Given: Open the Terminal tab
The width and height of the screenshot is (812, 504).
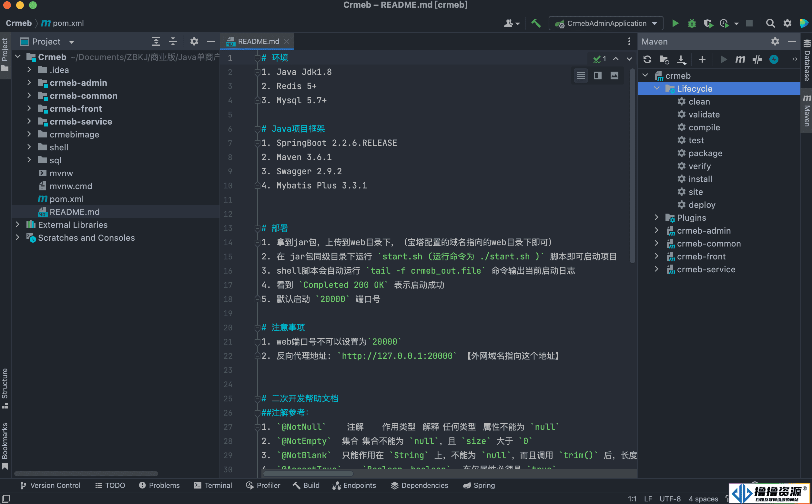Looking at the screenshot, I should click(x=213, y=485).
